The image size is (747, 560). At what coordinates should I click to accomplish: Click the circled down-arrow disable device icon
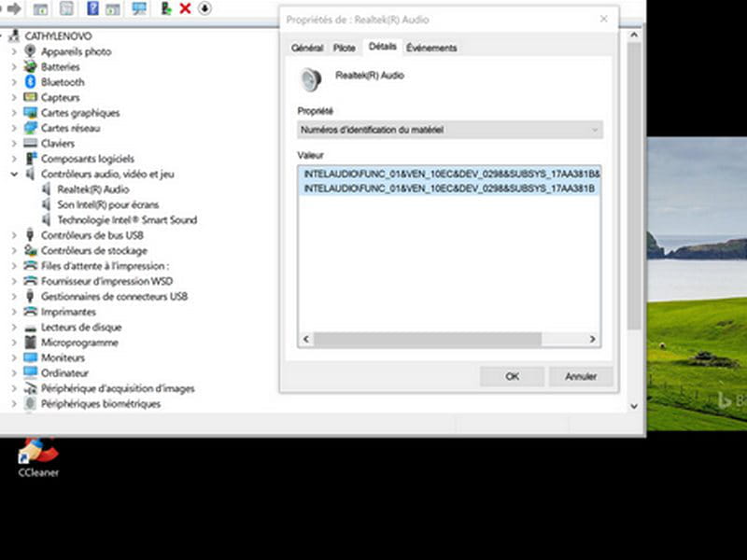tap(204, 8)
